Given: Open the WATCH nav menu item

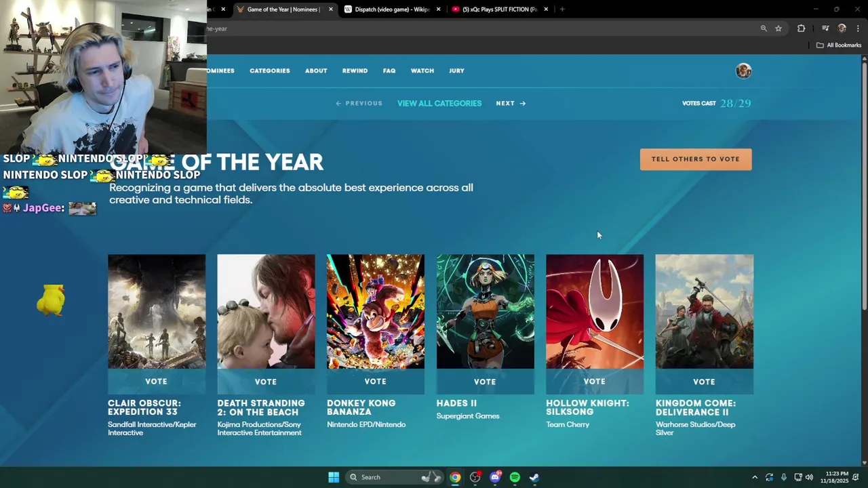Looking at the screenshot, I should click(422, 70).
